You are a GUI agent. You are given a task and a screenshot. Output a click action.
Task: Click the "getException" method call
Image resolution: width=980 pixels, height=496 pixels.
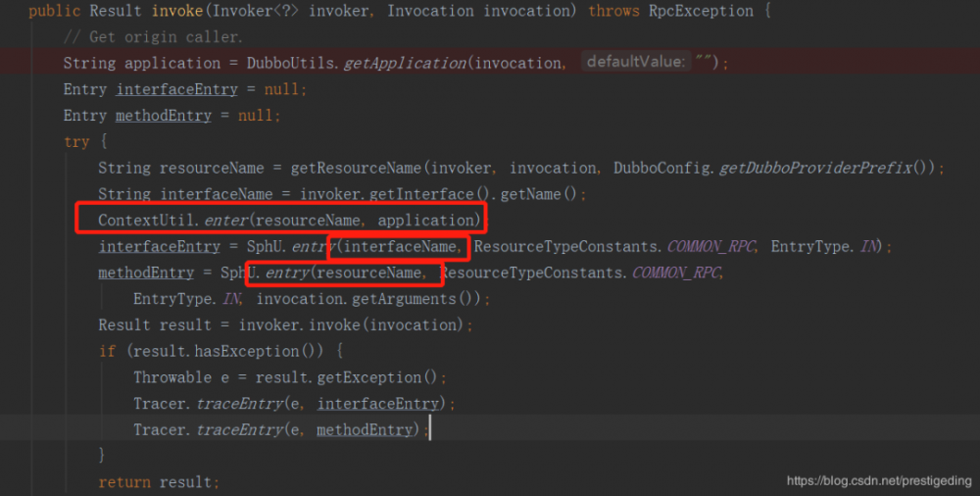tap(369, 377)
